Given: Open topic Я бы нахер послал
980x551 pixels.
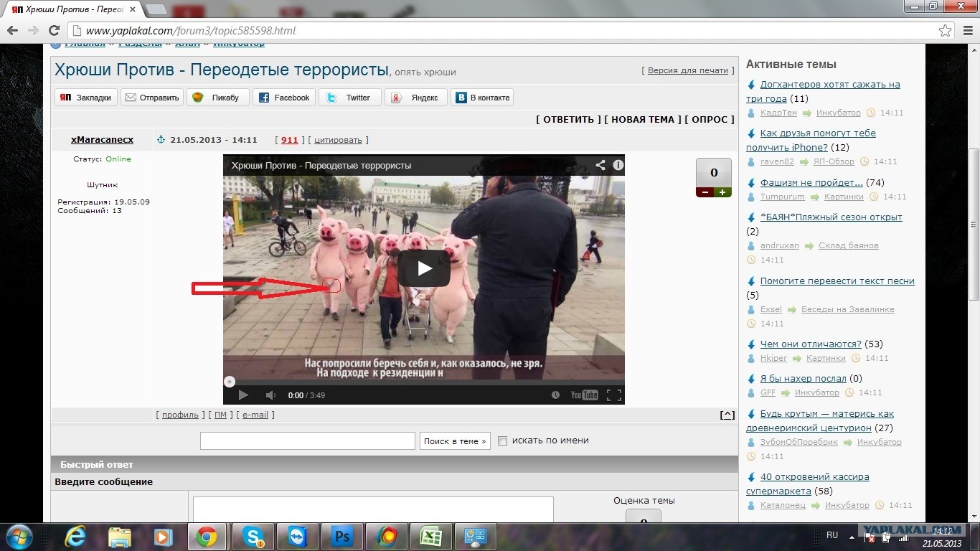Looking at the screenshot, I should pyautogui.click(x=804, y=378).
